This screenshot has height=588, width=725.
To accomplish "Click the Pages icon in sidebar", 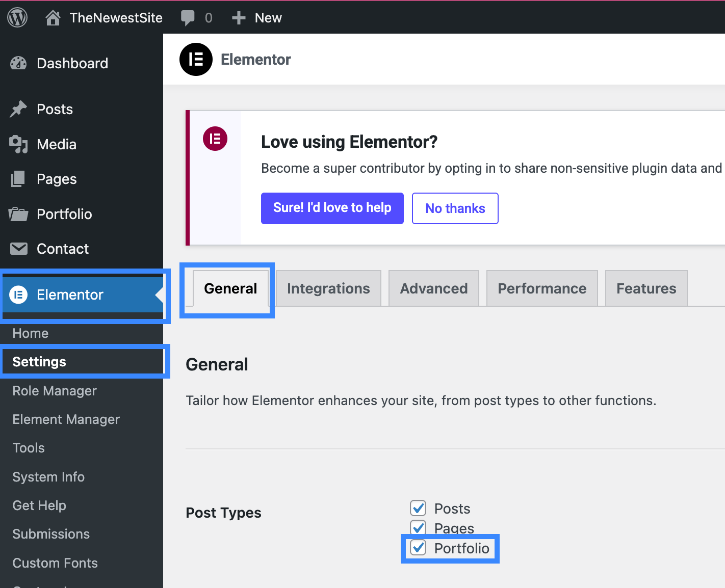I will pos(18,179).
